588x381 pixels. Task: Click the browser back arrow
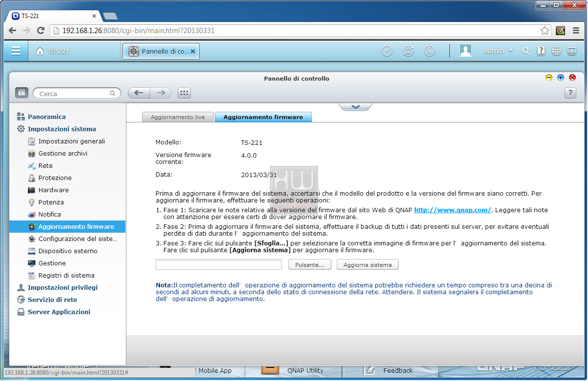click(x=12, y=31)
